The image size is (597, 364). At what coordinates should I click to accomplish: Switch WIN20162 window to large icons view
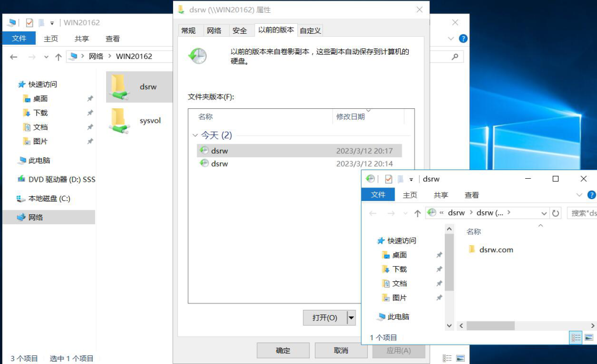(x=461, y=358)
